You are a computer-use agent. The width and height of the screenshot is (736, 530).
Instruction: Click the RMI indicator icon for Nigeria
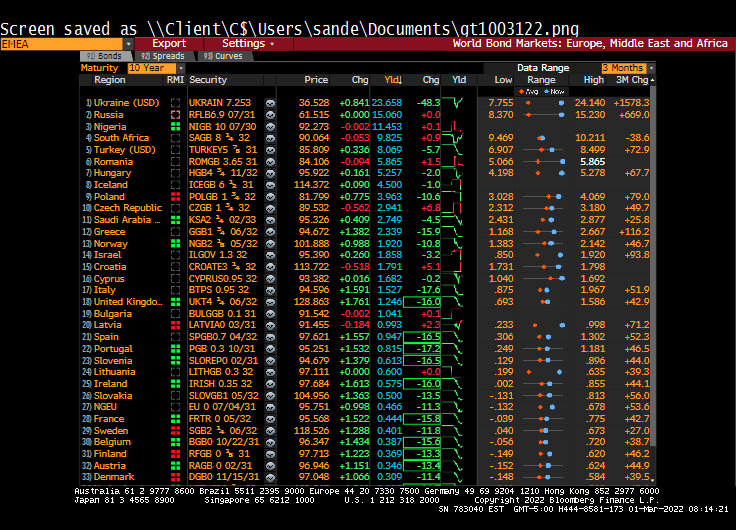click(176, 127)
